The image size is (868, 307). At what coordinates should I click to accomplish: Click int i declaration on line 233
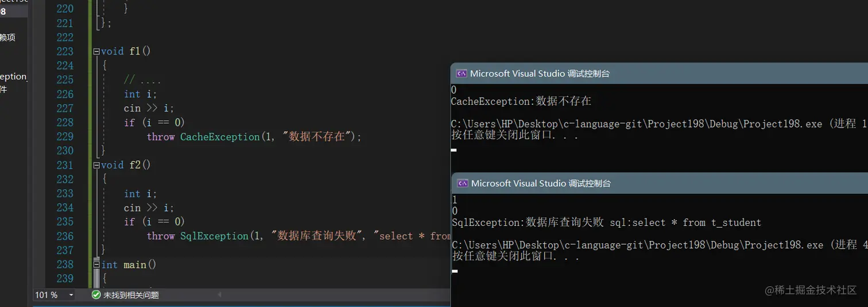pyautogui.click(x=141, y=194)
